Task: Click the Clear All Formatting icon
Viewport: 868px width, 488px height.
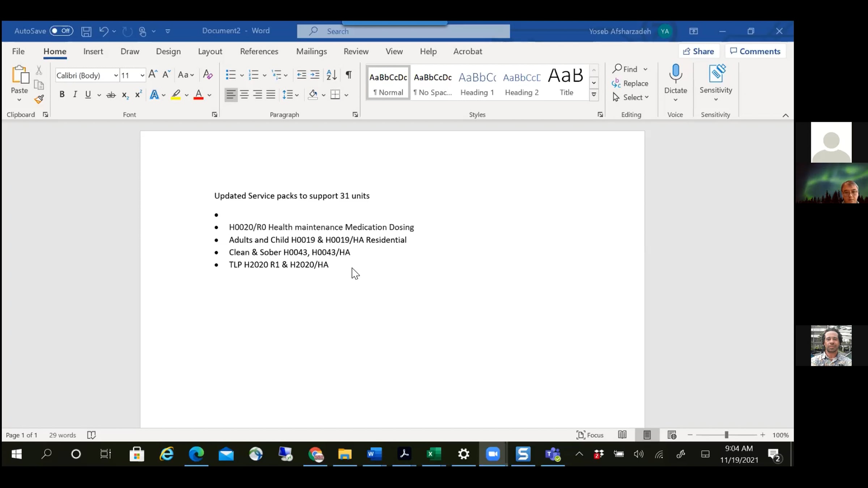Action: (x=208, y=75)
